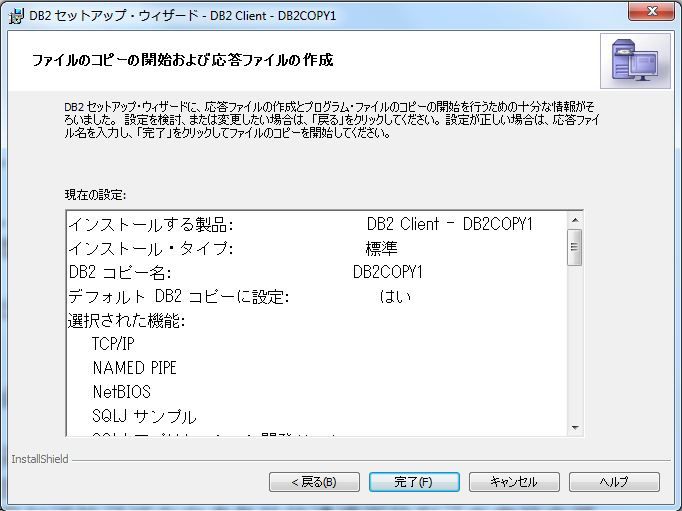Click the 標準 install type value

tap(381, 249)
